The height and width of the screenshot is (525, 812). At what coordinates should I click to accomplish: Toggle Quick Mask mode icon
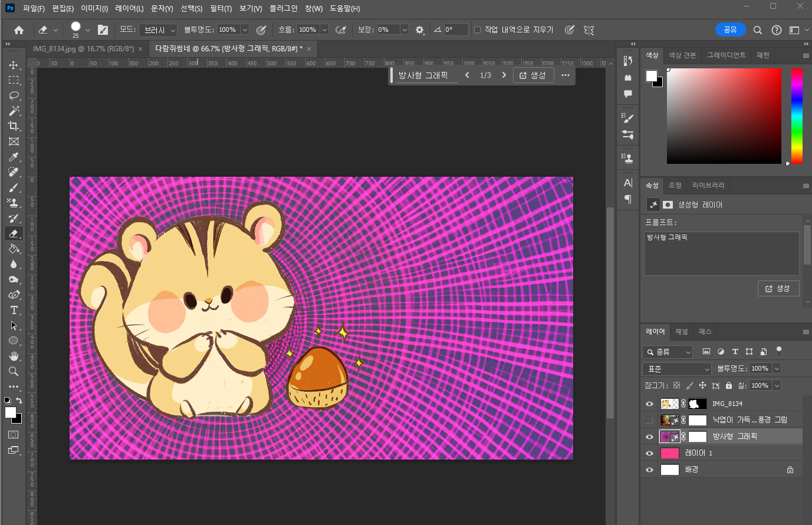[13, 434]
